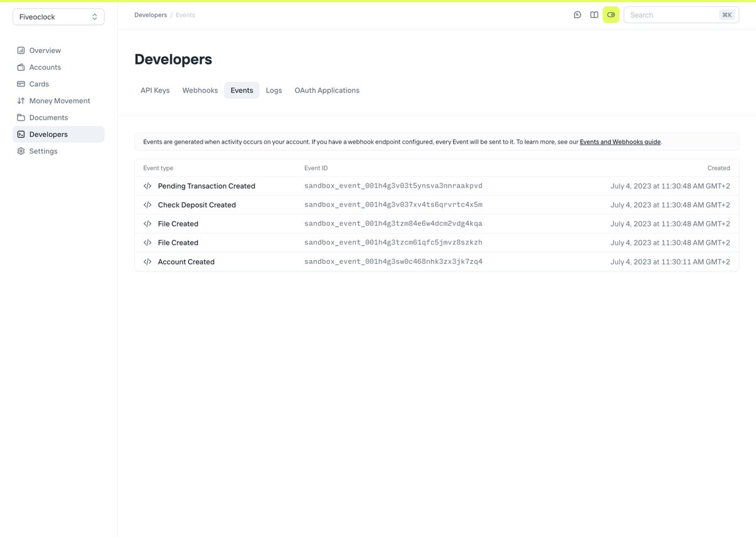Screen dimensions: 756x537
Task: Select the Developers terminal icon
Action: [x=21, y=134]
